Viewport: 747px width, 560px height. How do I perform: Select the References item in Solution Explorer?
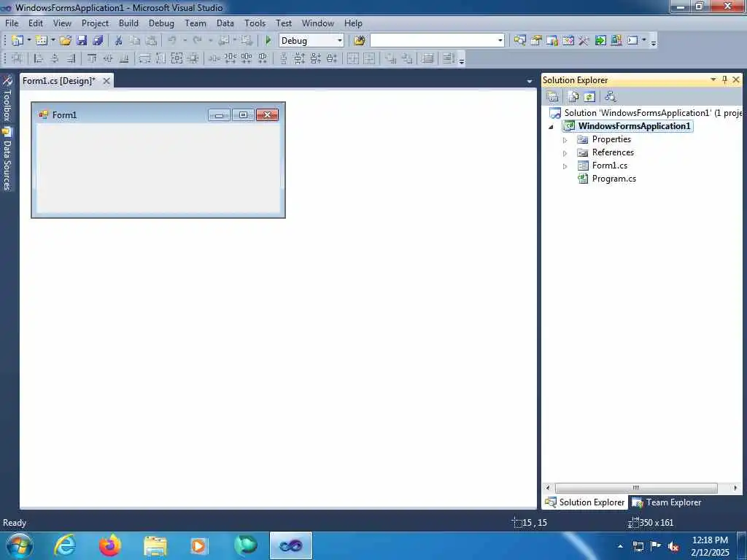pos(613,152)
